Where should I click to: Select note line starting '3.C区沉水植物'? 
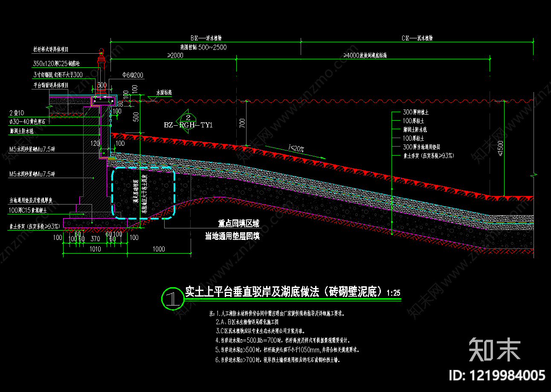pos(261,331)
